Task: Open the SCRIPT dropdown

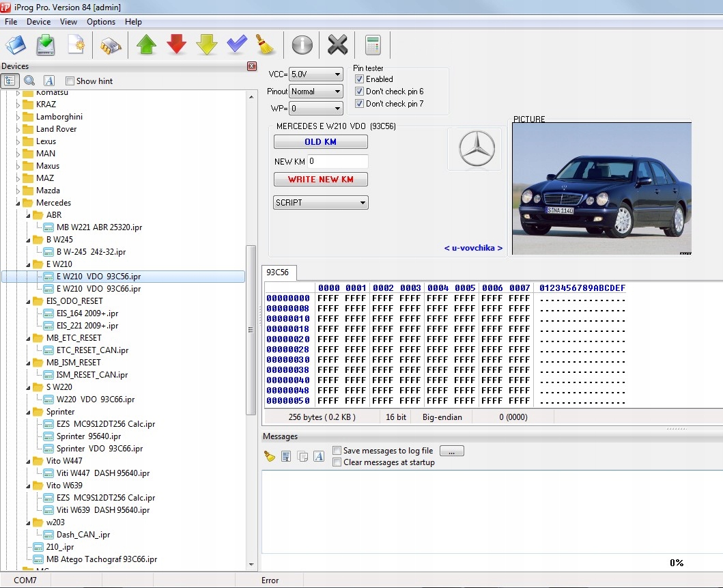Action: coord(320,203)
